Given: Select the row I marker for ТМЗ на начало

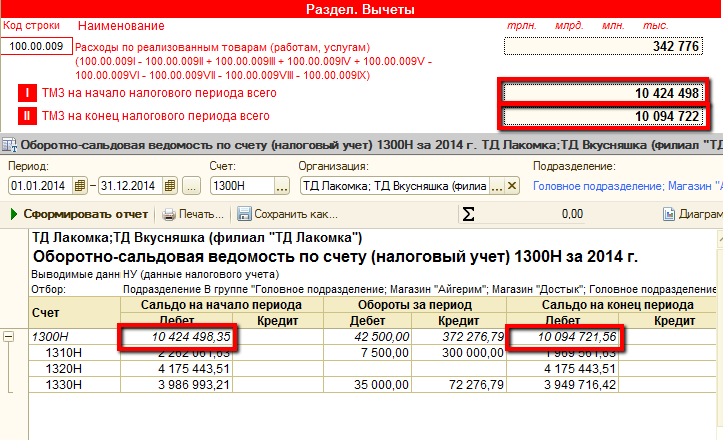Looking at the screenshot, I should (x=26, y=94).
